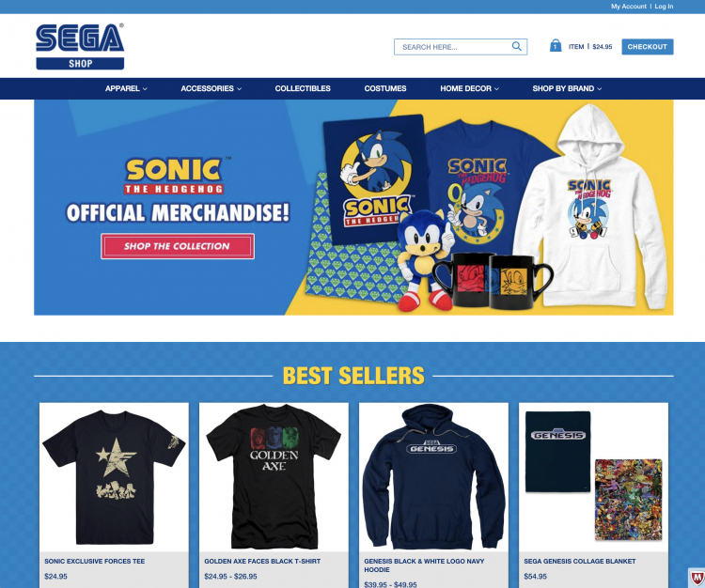Click the search magnifier icon
This screenshot has width=705, height=588.
click(517, 46)
